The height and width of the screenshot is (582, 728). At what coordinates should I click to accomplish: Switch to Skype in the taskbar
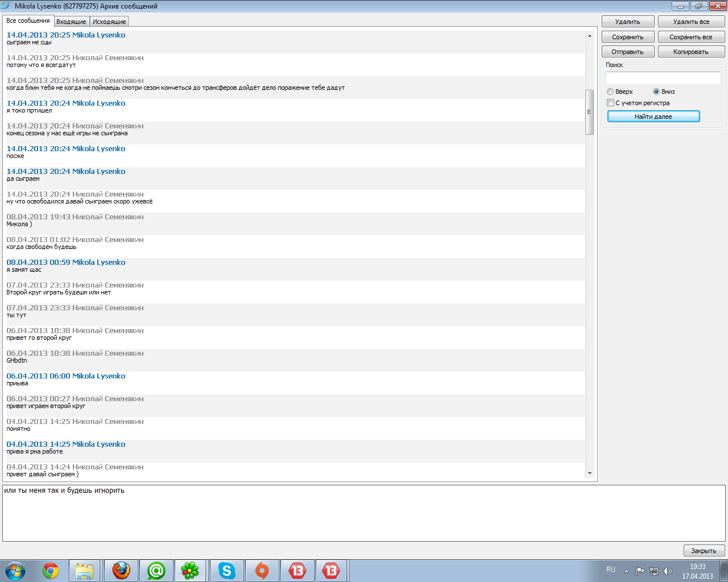pyautogui.click(x=226, y=571)
